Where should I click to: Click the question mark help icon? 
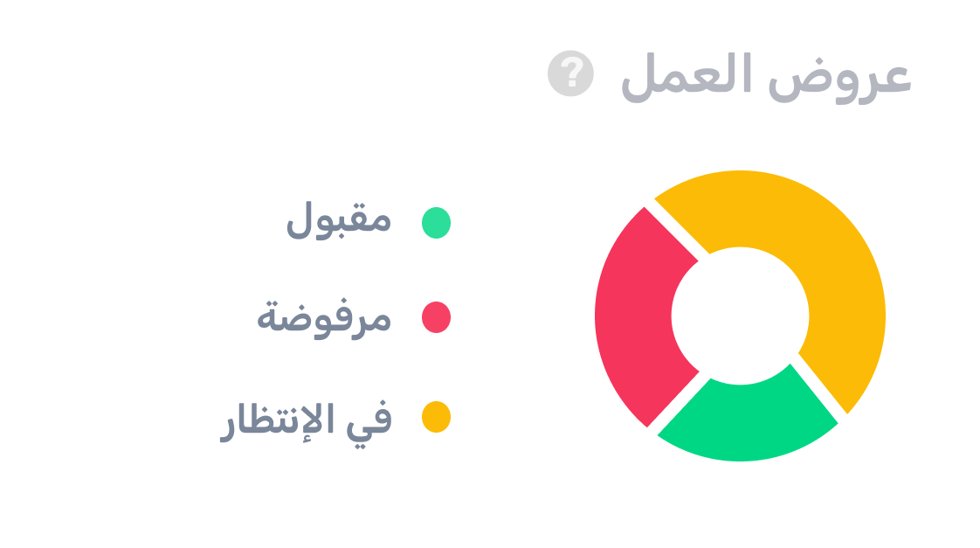click(x=570, y=74)
